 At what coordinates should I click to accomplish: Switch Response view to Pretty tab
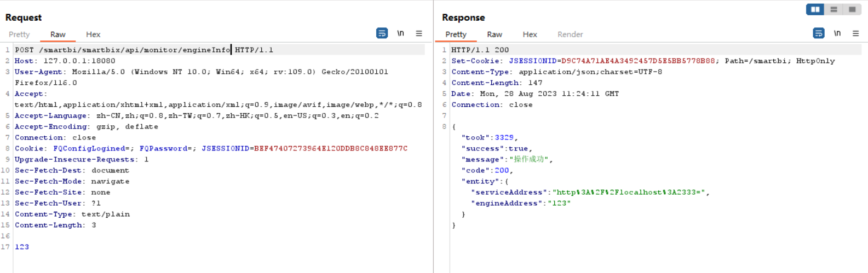(x=456, y=34)
